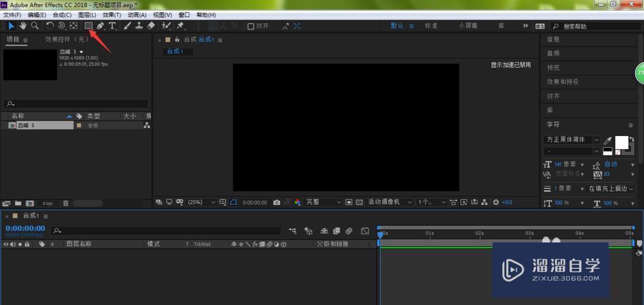The height and width of the screenshot is (305, 644).
Task: Open the 完整 resolution dropdown
Action: point(323,202)
